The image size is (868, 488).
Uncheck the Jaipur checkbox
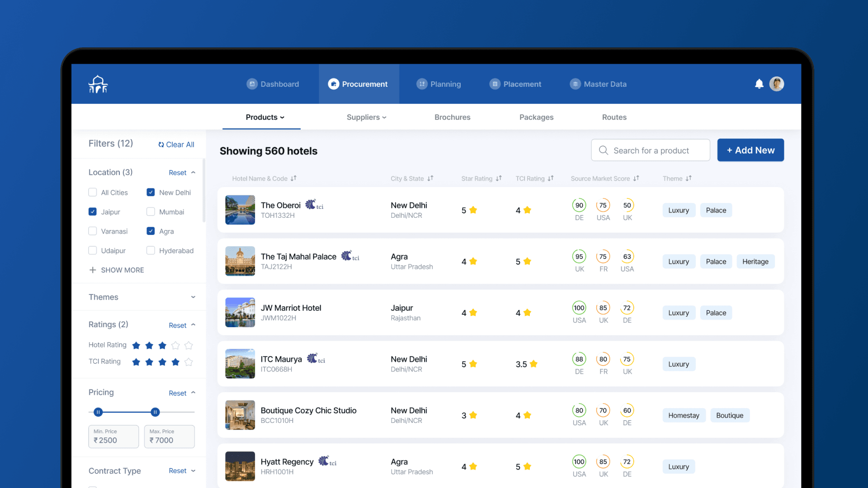tap(93, 212)
